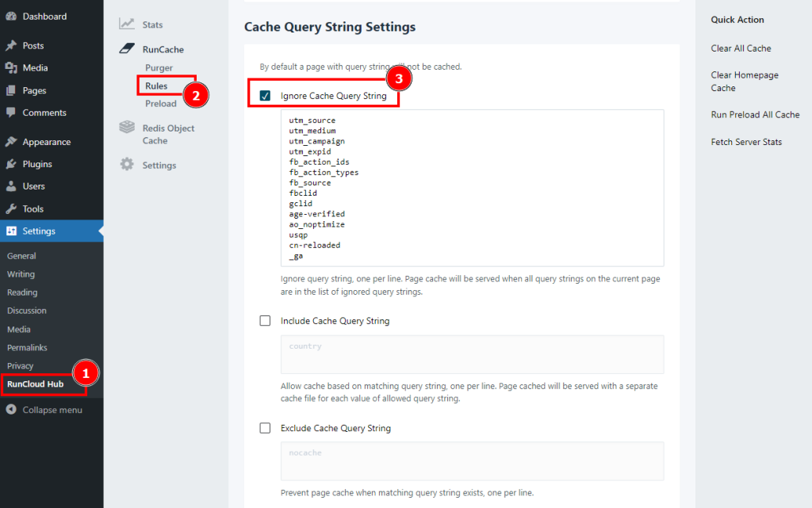Enable the Exclude Cache Query String checkbox
The image size is (812, 508).
[x=266, y=428]
